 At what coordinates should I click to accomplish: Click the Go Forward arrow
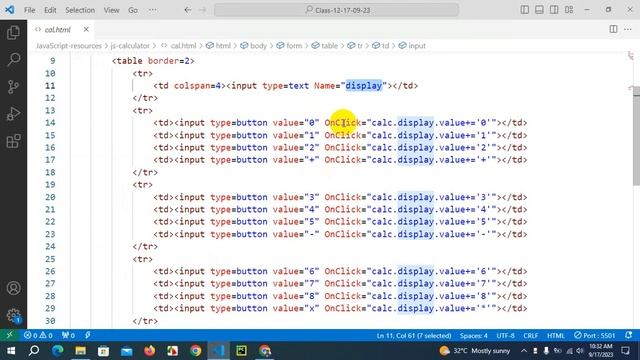click(203, 10)
